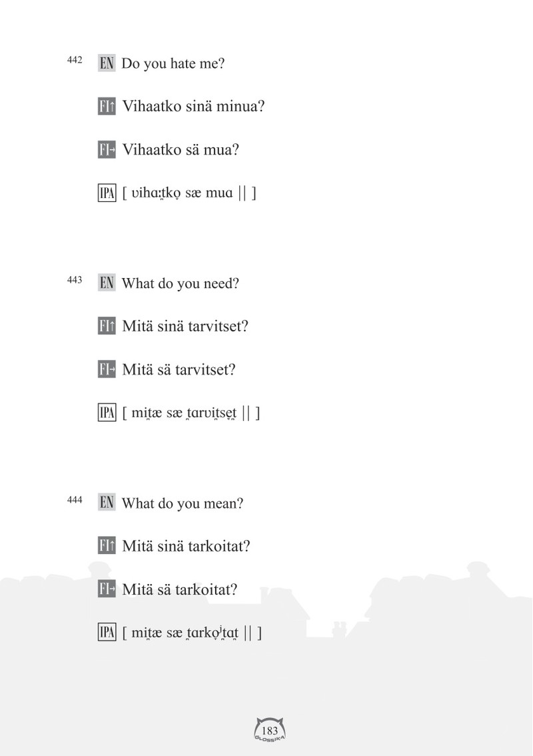Viewport: 533px width, 756px height.
Task: Click the FI→ badge beside Mitä sä tarvitset
Action: click(x=107, y=369)
